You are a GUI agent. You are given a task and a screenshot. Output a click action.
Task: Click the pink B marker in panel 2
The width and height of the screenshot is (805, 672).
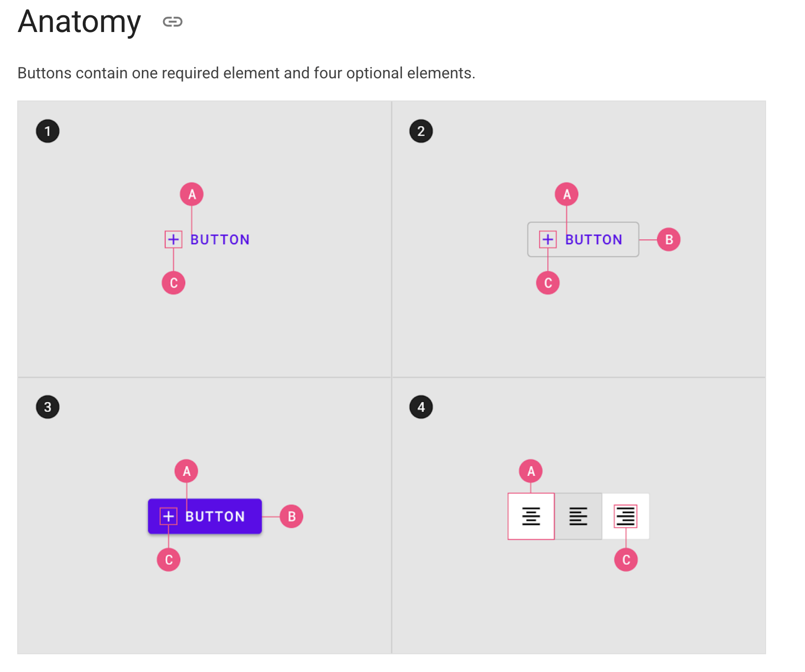pos(669,239)
